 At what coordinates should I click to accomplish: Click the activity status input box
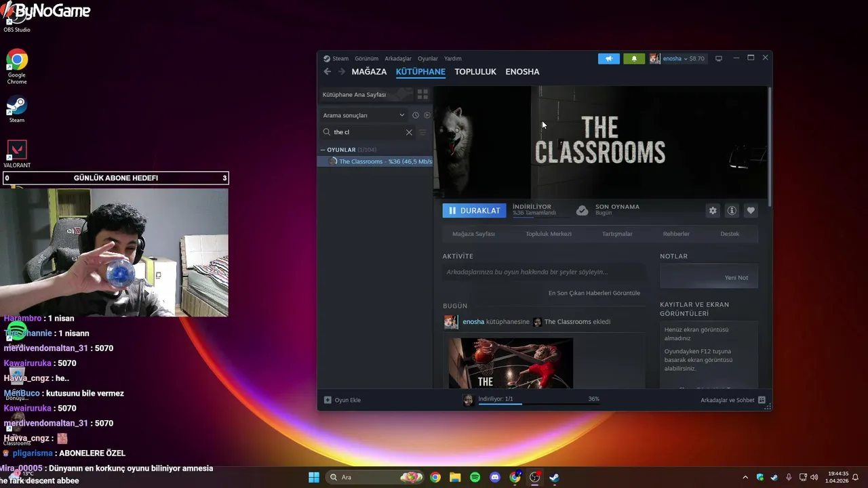coord(544,272)
